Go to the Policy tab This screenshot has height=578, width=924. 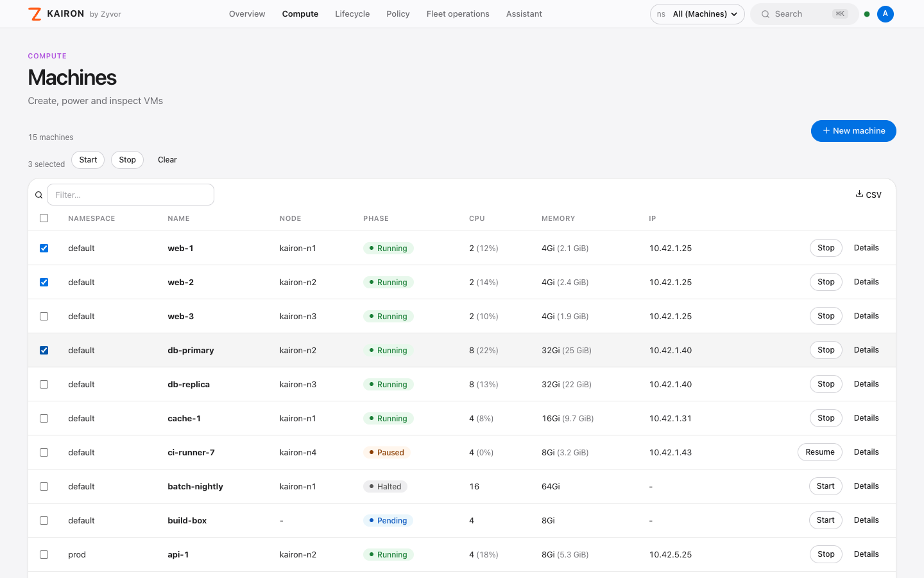point(398,14)
